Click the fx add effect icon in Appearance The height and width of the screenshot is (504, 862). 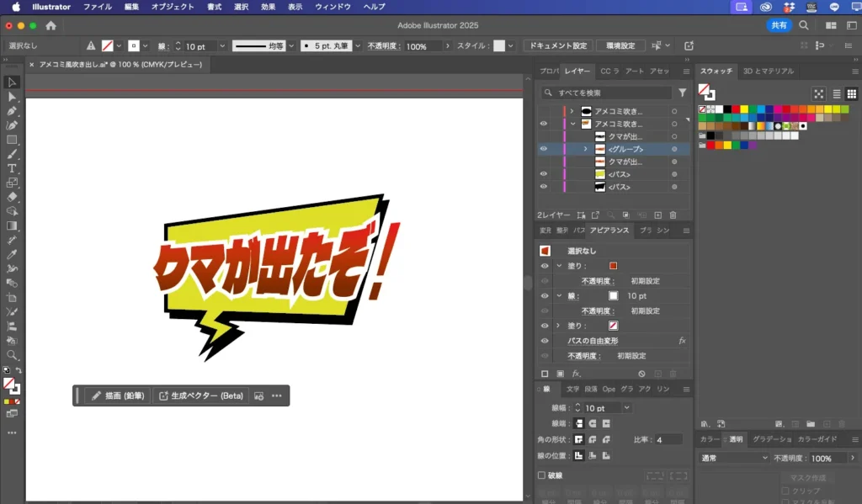tap(577, 373)
